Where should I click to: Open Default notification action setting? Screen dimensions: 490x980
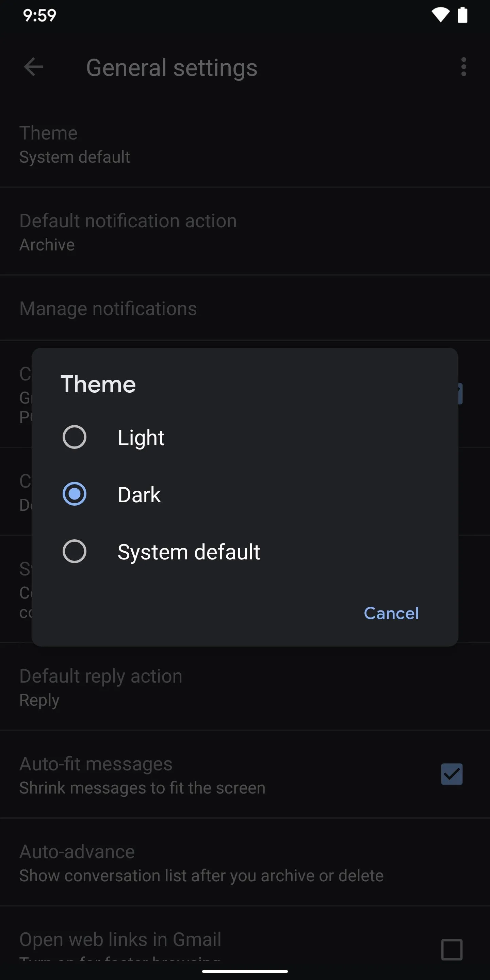click(x=245, y=231)
